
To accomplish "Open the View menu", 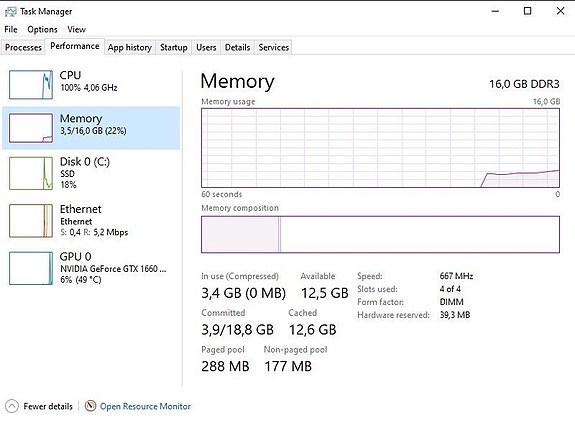I will pos(76,29).
